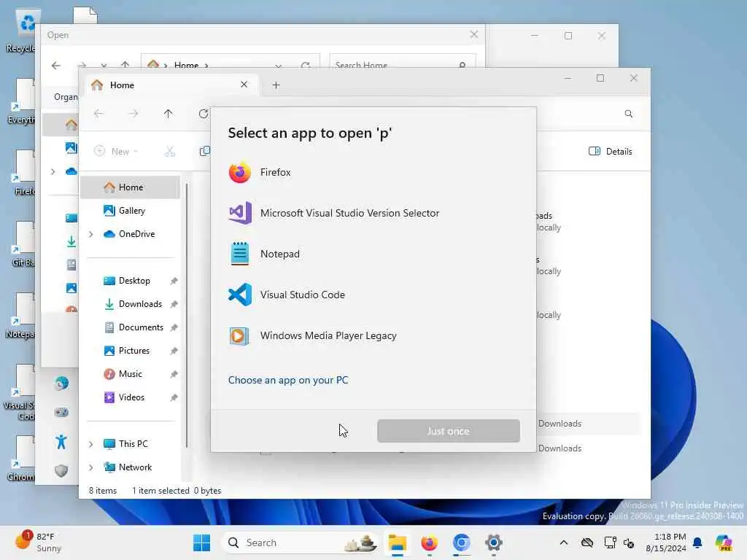Open Organize menu in Open dialog

[66, 97]
